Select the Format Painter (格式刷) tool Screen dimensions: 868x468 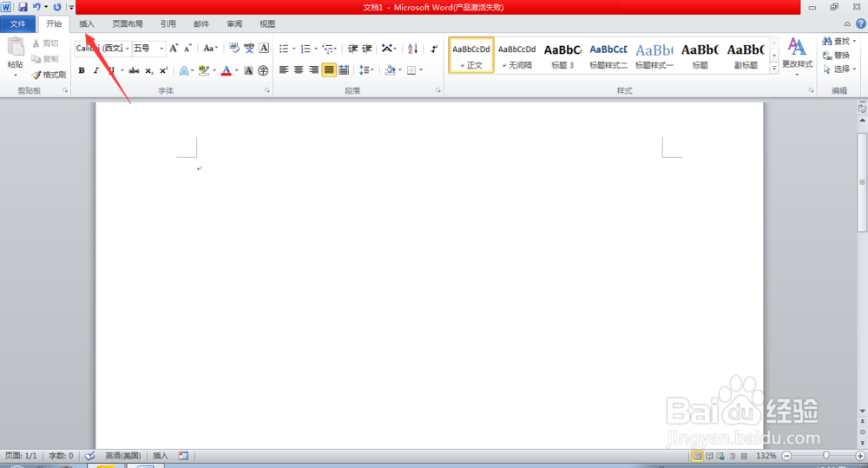click(49, 74)
